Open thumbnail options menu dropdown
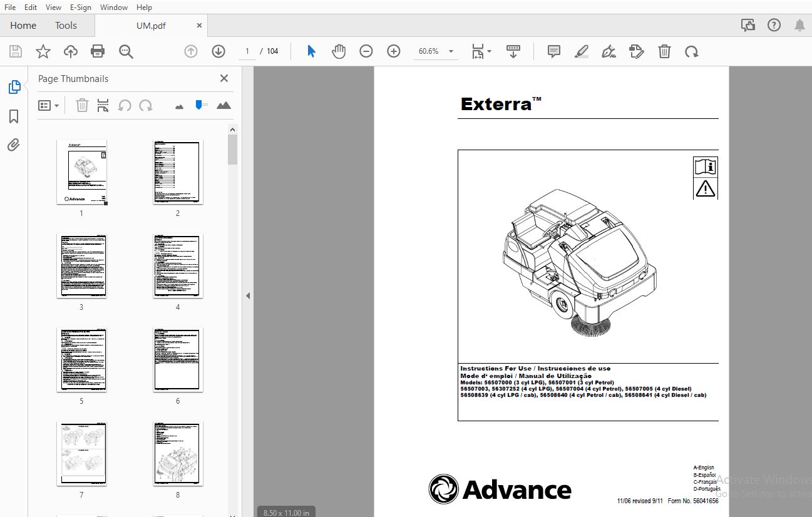Image resolution: width=812 pixels, height=517 pixels. coord(49,106)
